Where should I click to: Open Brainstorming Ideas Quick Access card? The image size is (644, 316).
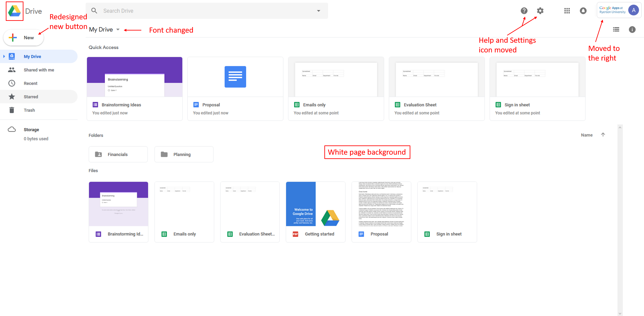(135, 89)
